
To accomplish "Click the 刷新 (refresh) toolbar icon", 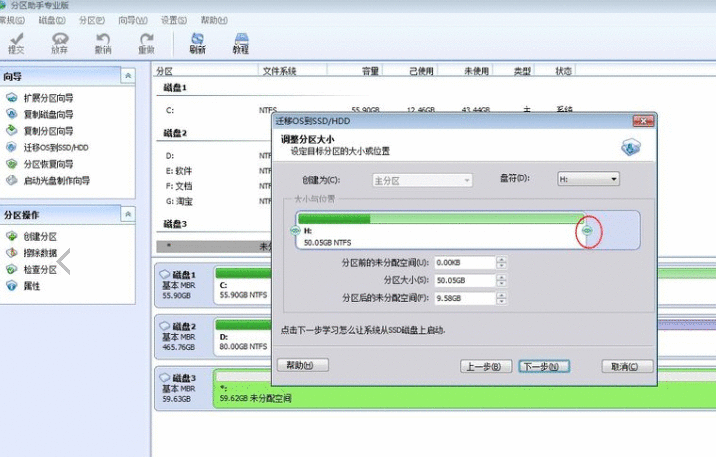I will point(197,43).
